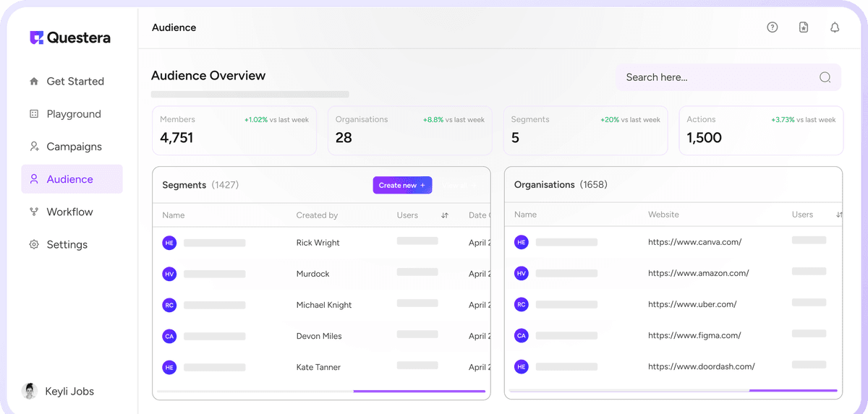Click into the Search here field
The width and height of the screenshot is (868, 414).
pos(716,77)
